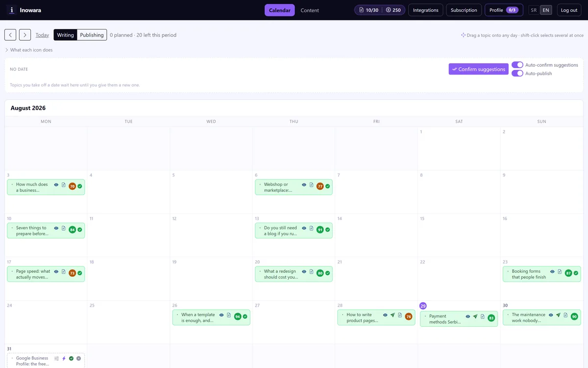Click paper-plane icon on 'Payment methods Serbi' card
Screen dimensions: 588x368
click(x=475, y=316)
